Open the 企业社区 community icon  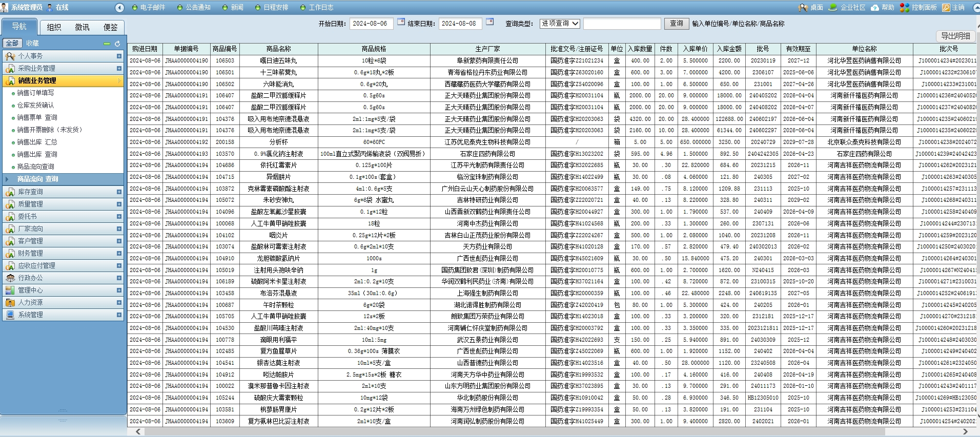pyautogui.click(x=833, y=7)
